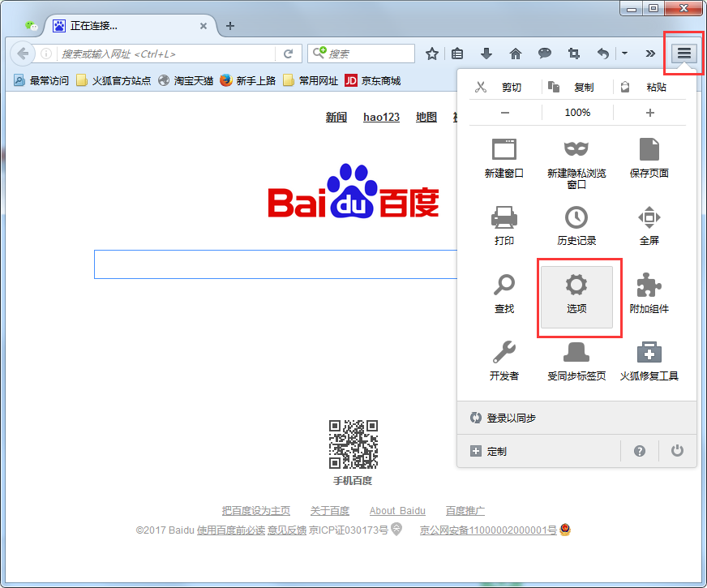Show more toolbar items via chevron
The image size is (707, 588).
649,54
